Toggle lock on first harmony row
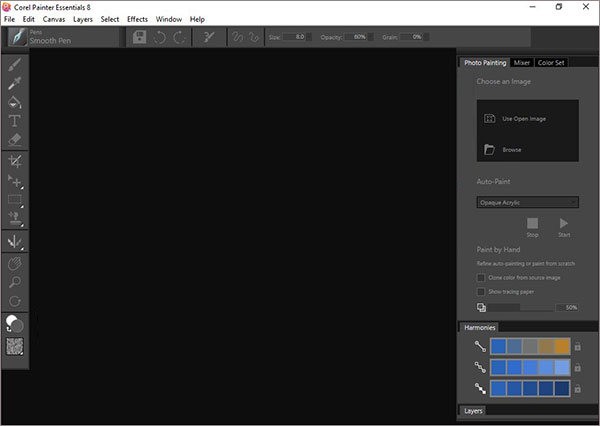 577,347
